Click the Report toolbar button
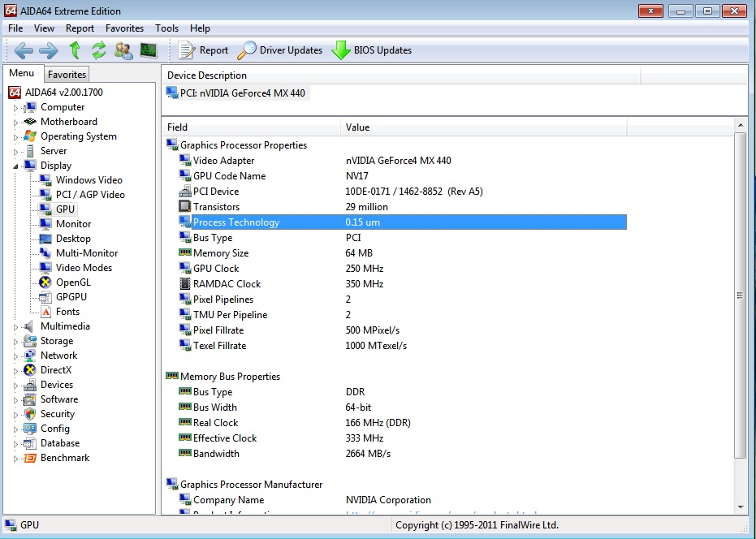756x539 pixels. (x=203, y=50)
